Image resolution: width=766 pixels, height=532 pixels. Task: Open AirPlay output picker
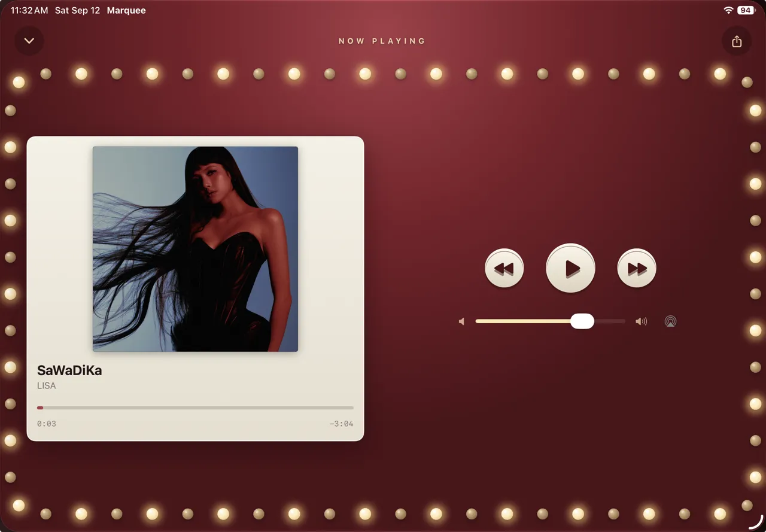pos(671,321)
